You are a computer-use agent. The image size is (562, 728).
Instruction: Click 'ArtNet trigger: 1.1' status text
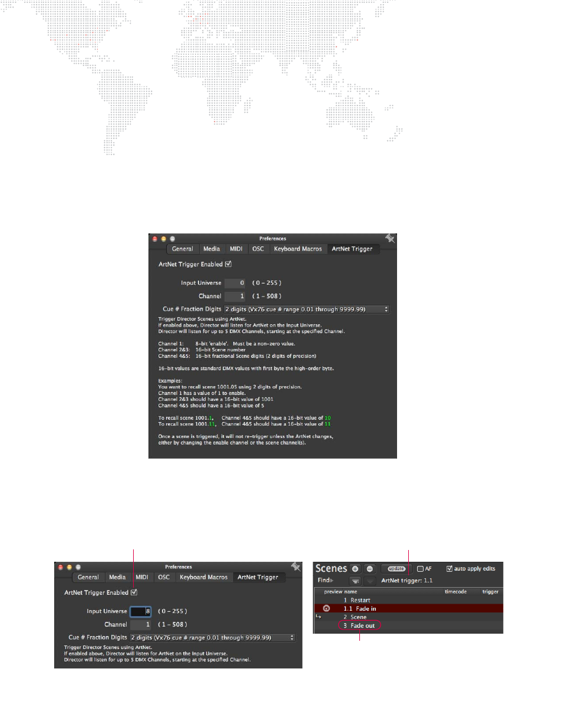406,581
